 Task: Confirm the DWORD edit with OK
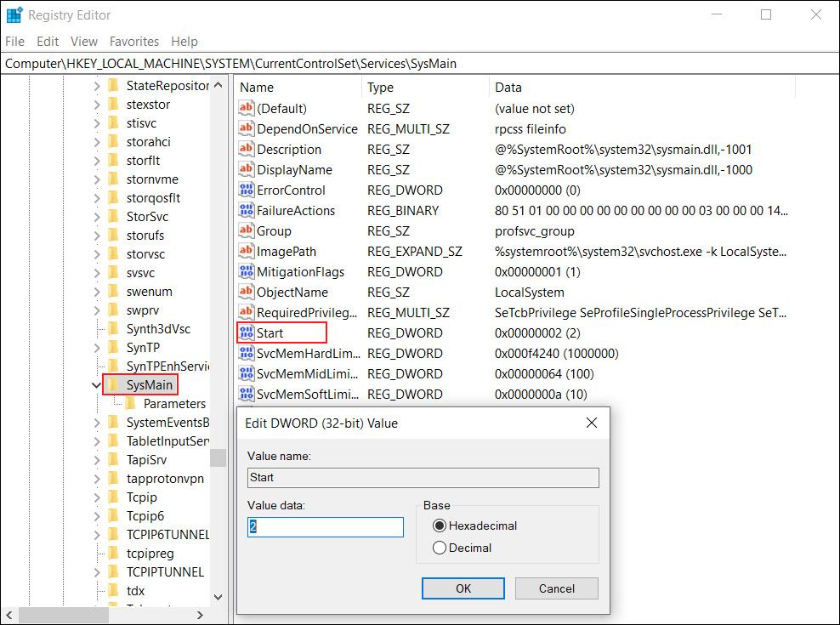463,588
